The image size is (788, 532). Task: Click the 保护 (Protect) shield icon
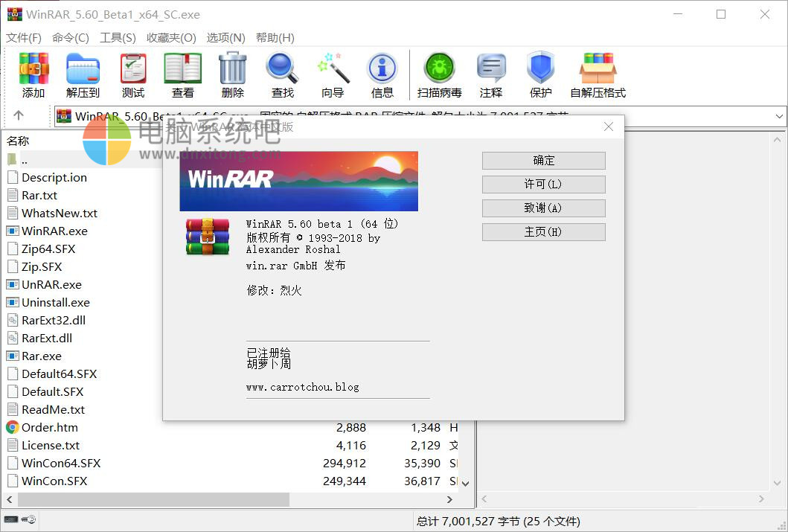pos(541,75)
